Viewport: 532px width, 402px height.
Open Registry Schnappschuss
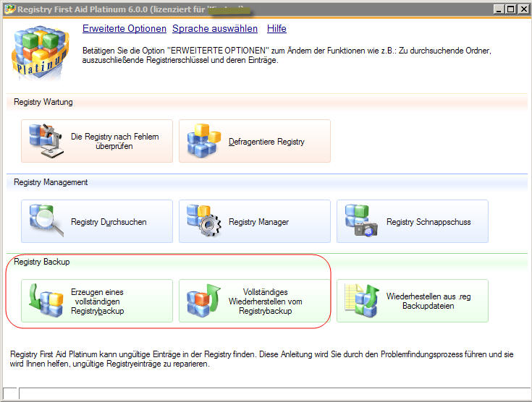tap(413, 221)
